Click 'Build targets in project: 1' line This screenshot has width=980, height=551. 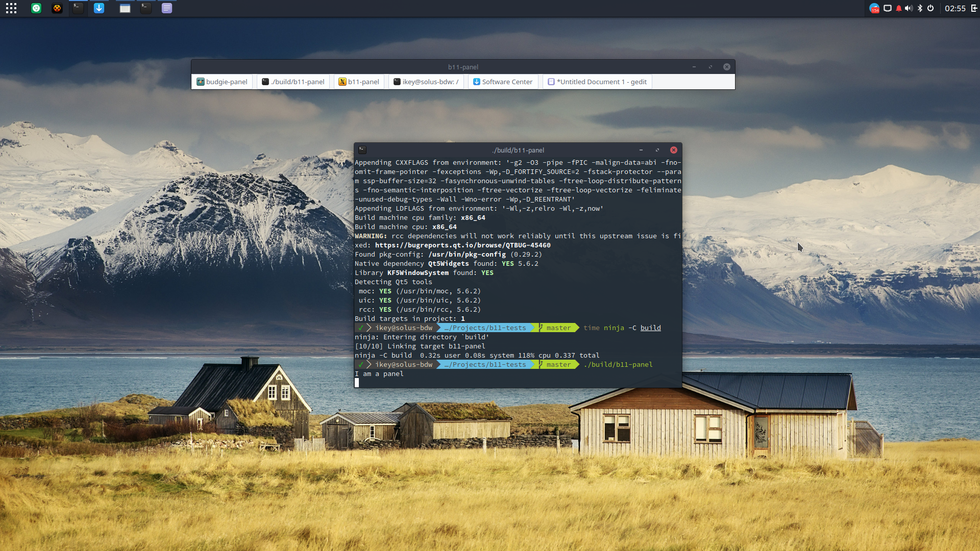click(x=410, y=319)
